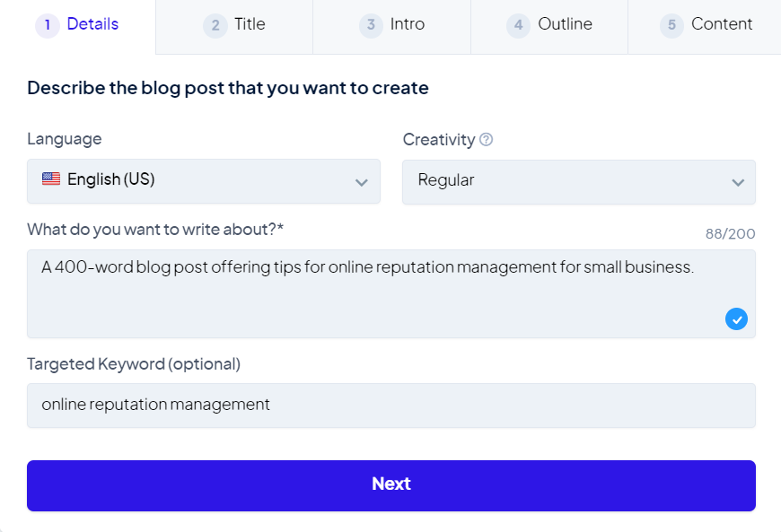Click the chevron arrow on the Creativity field

[x=738, y=182]
